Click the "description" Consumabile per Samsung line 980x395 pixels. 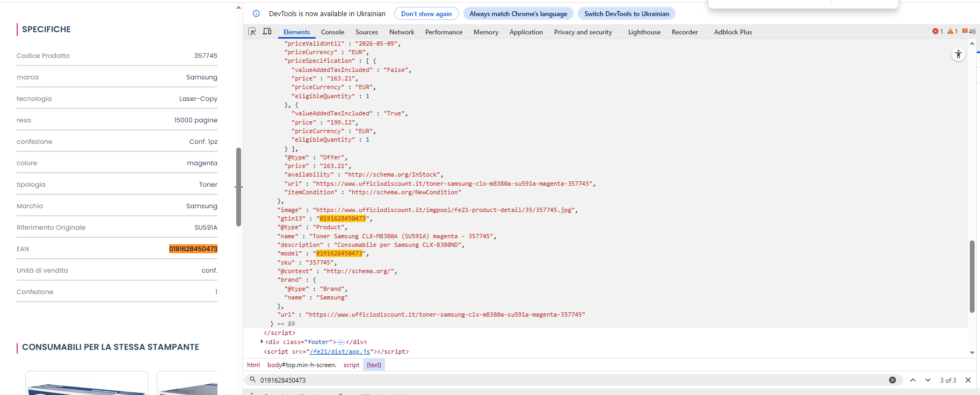[x=371, y=245]
